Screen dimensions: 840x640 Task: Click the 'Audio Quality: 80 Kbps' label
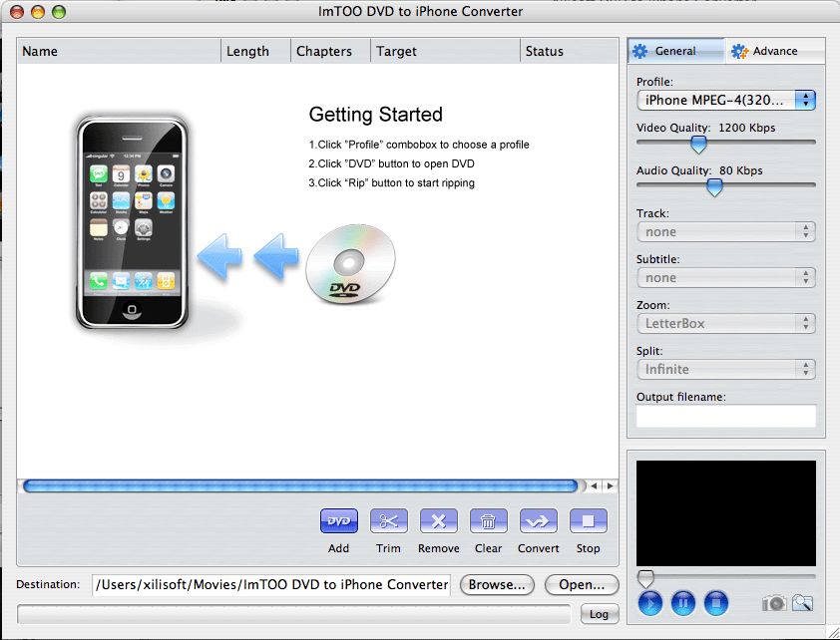(x=699, y=170)
